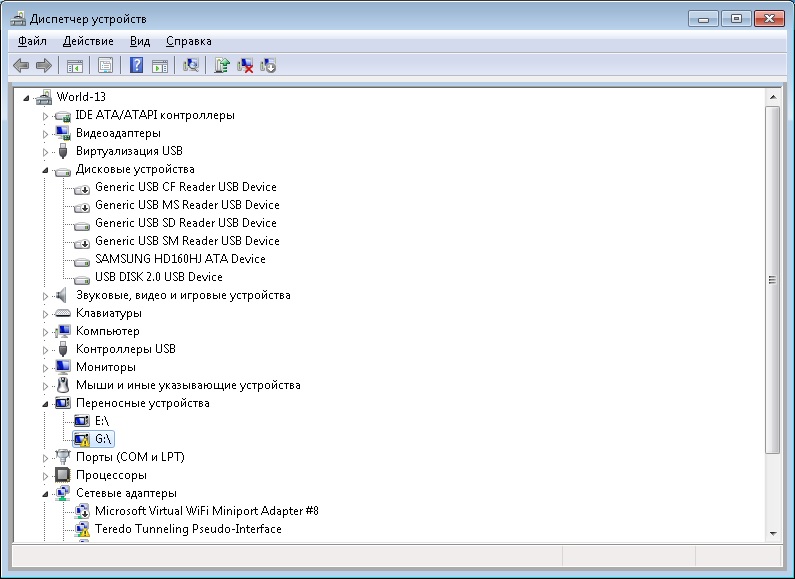Click the Uninstall device red X icon
The image size is (795, 579).
(245, 65)
